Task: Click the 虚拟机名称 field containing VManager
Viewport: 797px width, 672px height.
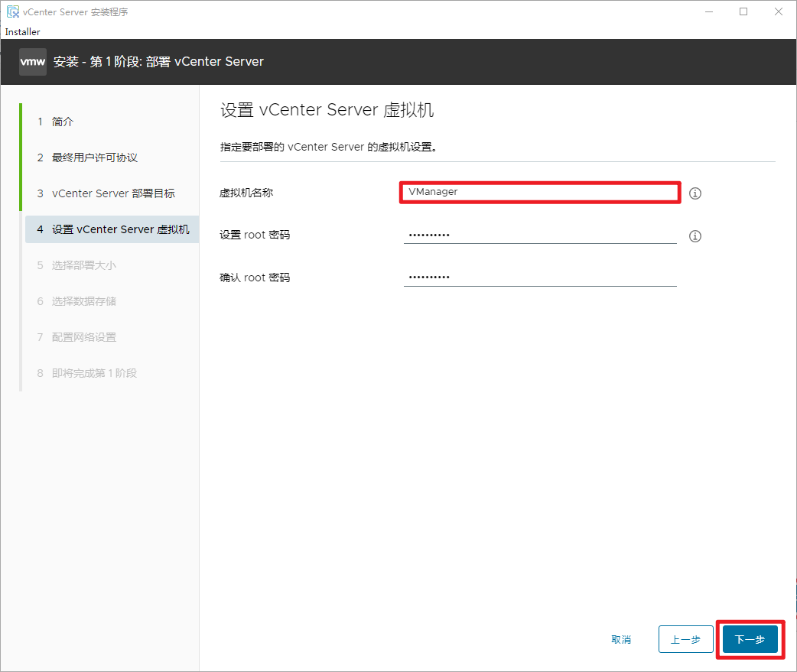Action: [539, 192]
